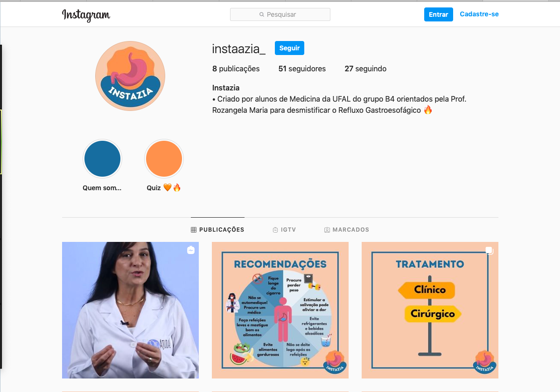This screenshot has width=560, height=392.
Task: Click the carousel icon on Tratamento post
Action: click(x=490, y=251)
